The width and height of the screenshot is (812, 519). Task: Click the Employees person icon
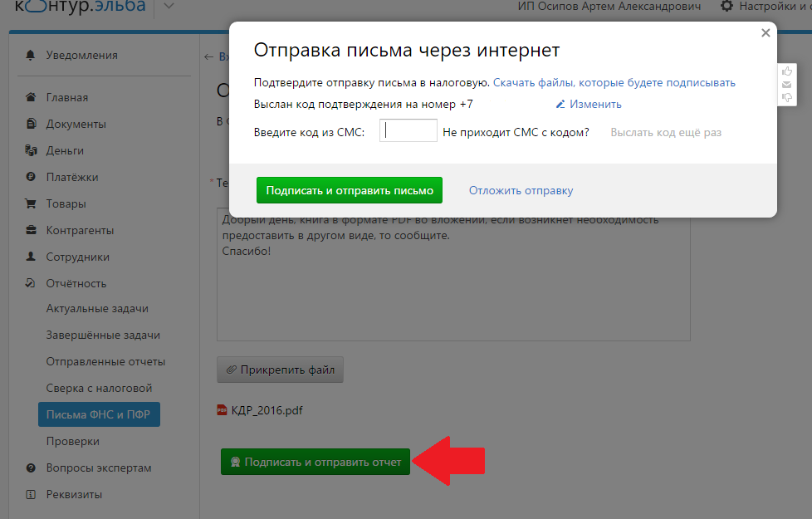coord(31,257)
